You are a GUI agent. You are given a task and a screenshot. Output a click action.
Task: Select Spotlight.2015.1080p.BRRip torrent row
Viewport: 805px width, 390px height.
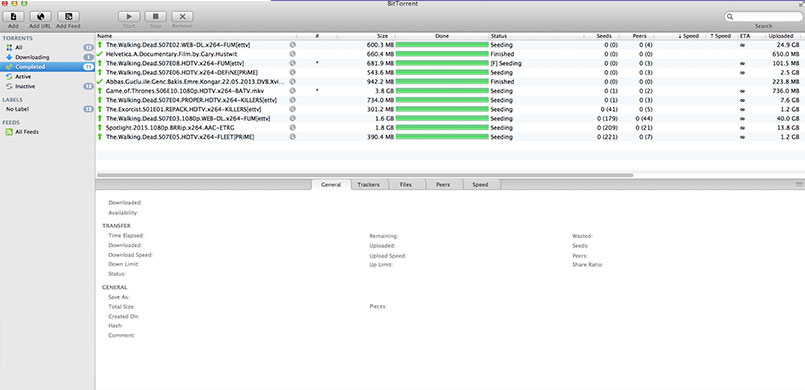click(450, 128)
